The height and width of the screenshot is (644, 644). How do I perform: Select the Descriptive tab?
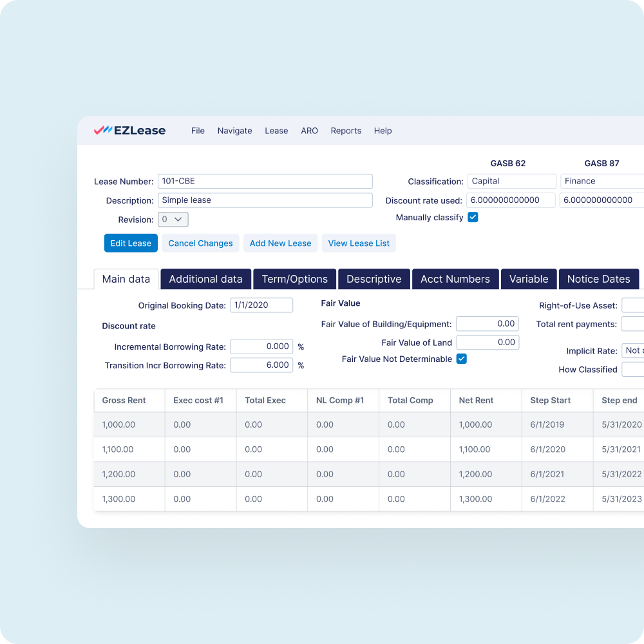point(374,279)
